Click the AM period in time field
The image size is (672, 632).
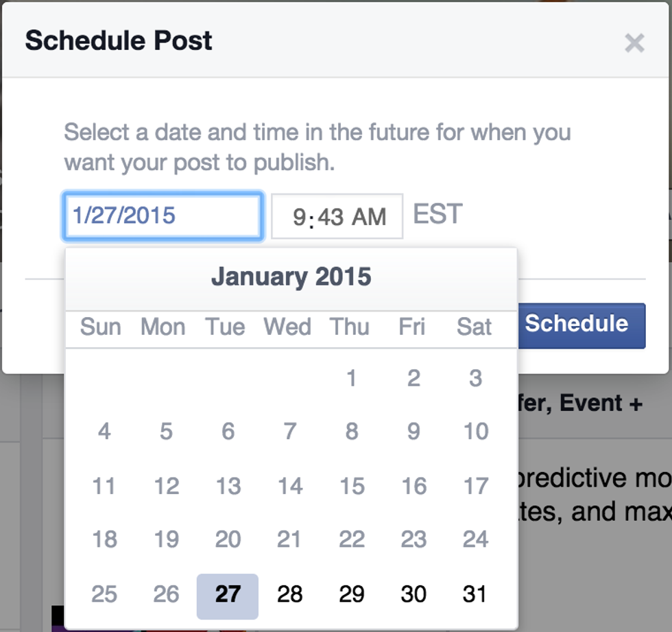[x=369, y=218]
